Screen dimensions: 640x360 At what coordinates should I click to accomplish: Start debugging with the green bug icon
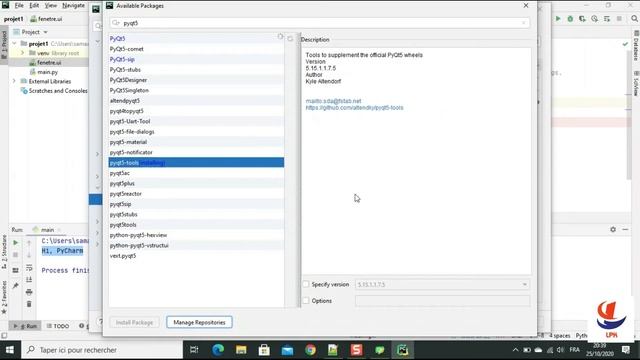pyautogui.click(x=570, y=19)
